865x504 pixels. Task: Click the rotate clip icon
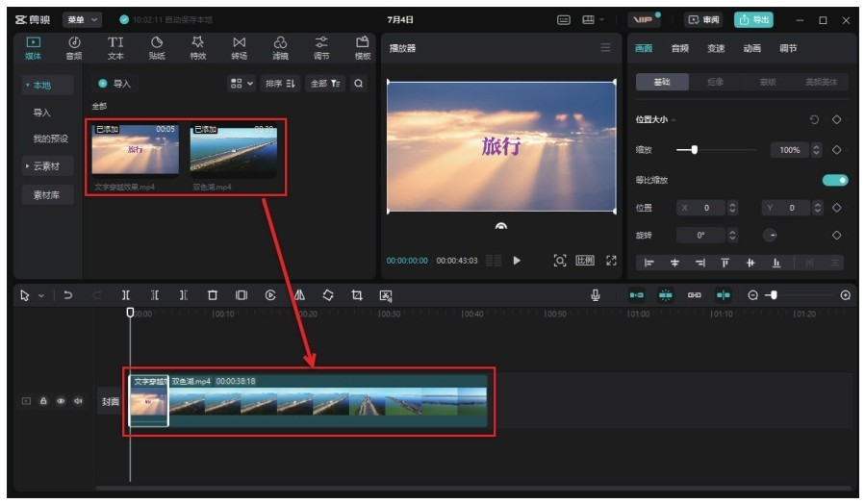point(328,295)
